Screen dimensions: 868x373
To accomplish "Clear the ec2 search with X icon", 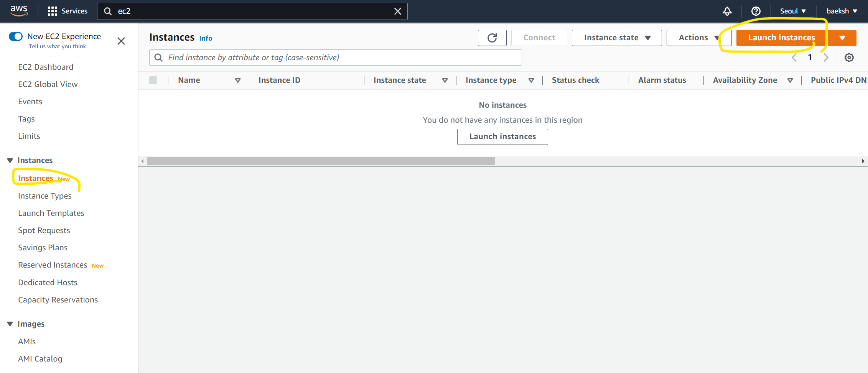I will click(398, 11).
